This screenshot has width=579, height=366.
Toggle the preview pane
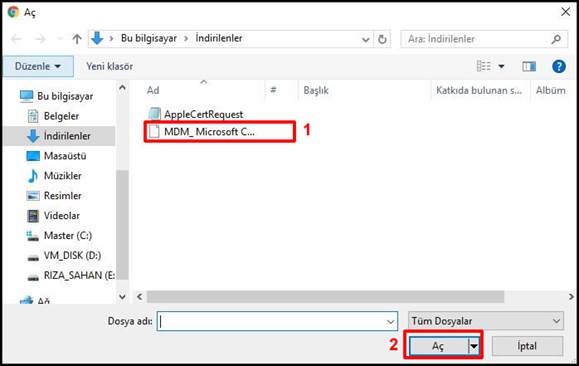pos(529,66)
